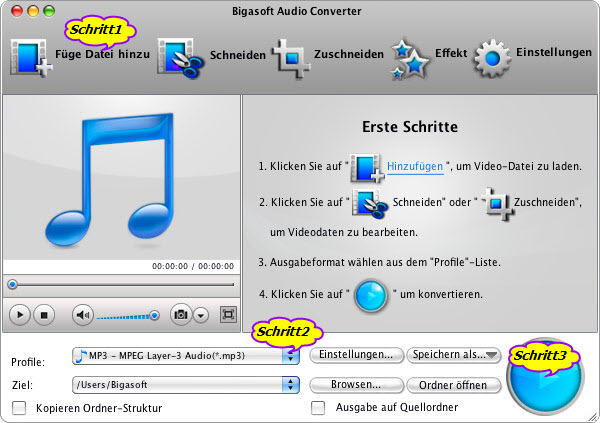
Task: Click the Effekt toolbar label
Action: tap(451, 52)
